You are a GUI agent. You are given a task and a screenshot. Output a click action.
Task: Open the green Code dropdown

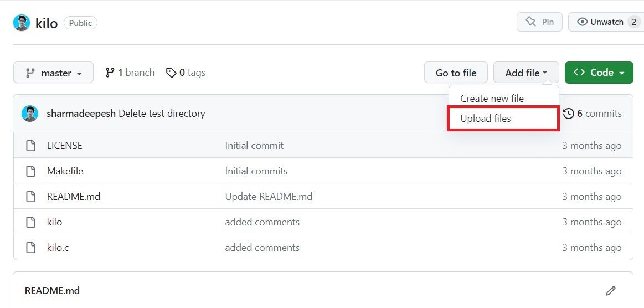[x=599, y=73]
